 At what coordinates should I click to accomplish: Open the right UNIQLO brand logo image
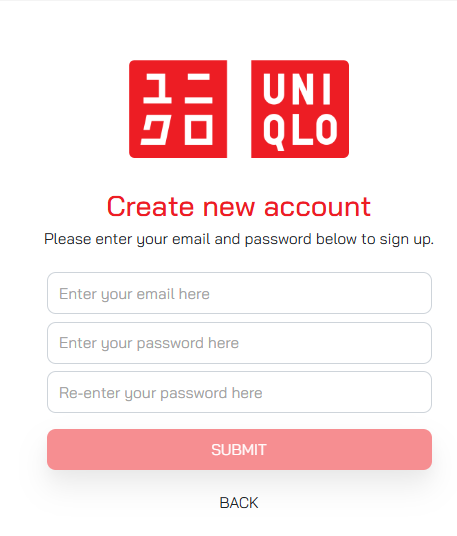click(x=300, y=109)
